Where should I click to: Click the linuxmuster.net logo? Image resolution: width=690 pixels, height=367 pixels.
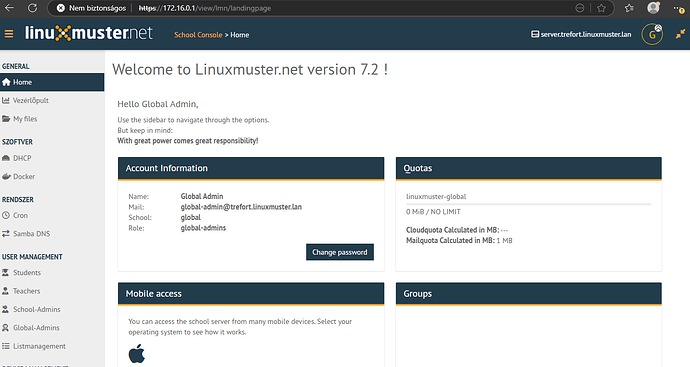point(89,33)
